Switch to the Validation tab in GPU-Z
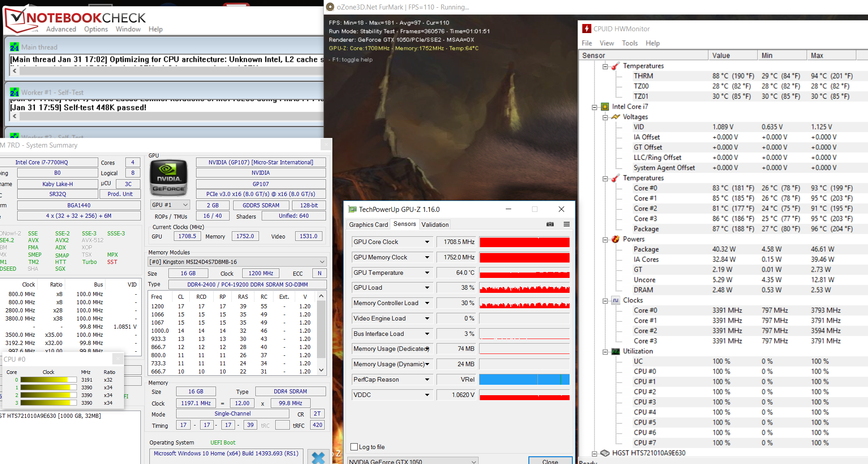The height and width of the screenshot is (464, 868). pos(435,225)
